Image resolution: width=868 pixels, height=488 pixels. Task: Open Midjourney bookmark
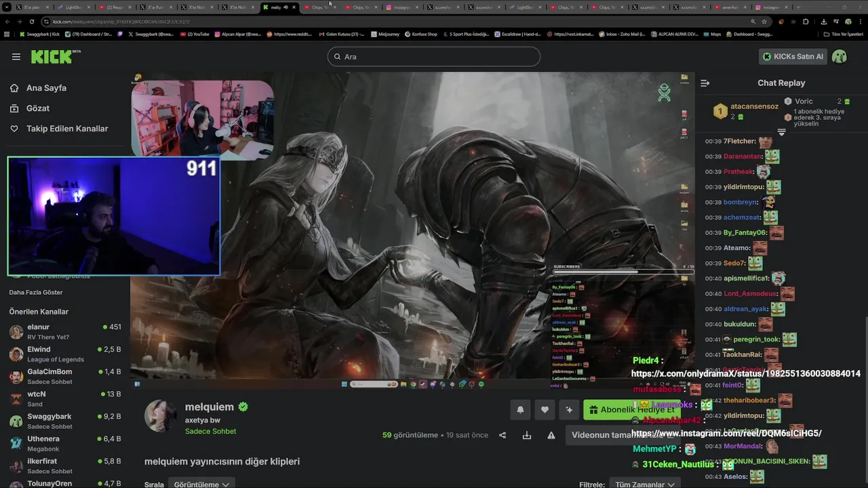tap(385, 34)
